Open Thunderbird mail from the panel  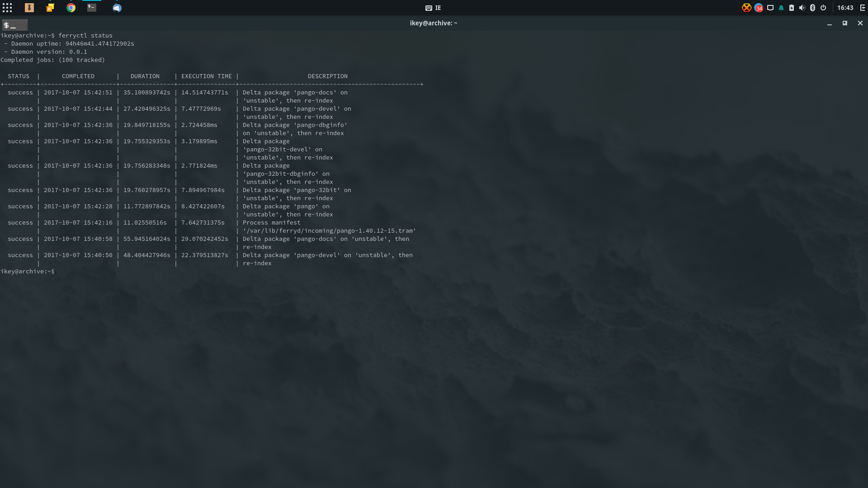pyautogui.click(x=117, y=8)
